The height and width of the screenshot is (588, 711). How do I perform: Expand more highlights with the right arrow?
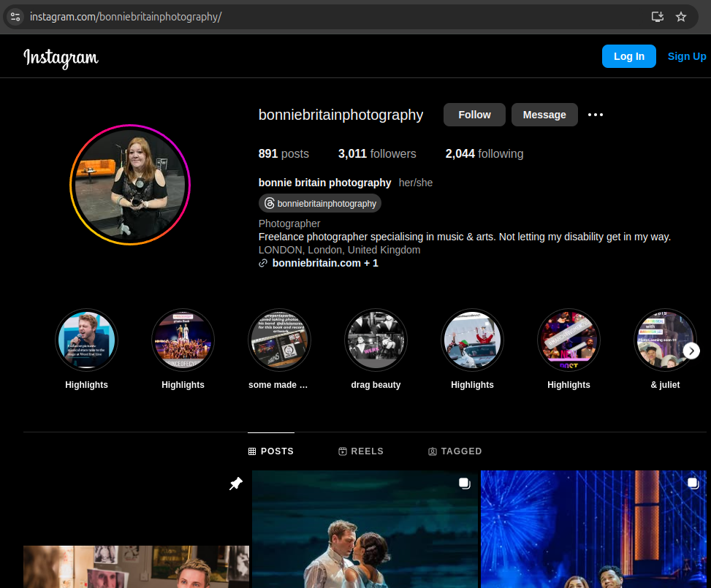pos(691,351)
